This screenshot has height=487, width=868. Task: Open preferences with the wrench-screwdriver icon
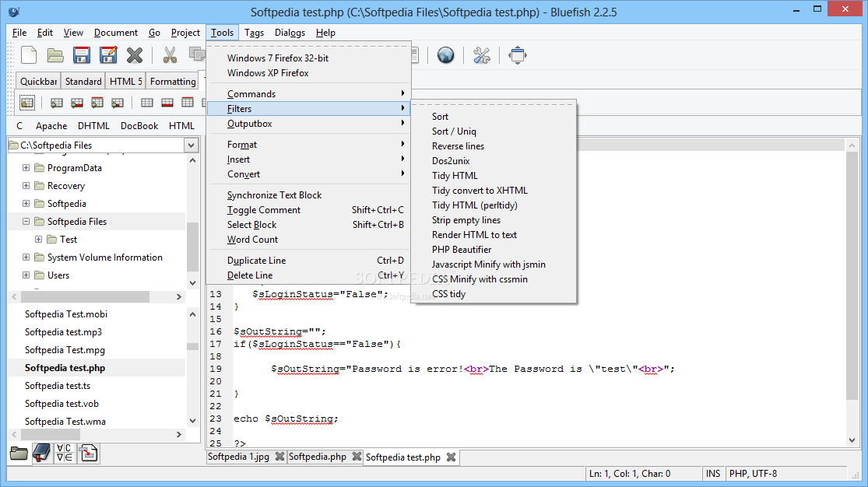(x=482, y=55)
